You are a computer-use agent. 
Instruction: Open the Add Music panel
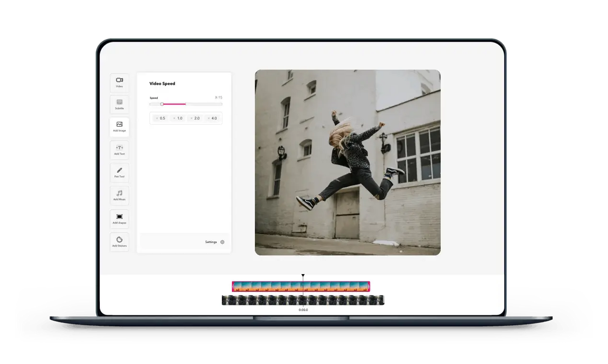(x=119, y=195)
